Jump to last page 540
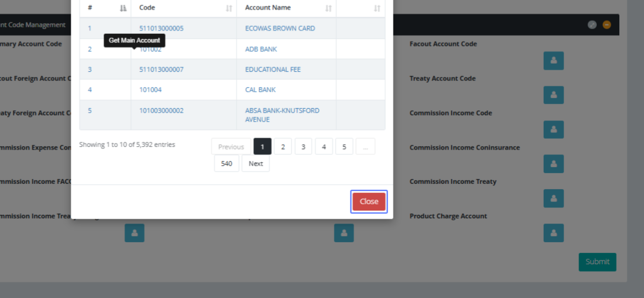The image size is (644, 298). 226,163
